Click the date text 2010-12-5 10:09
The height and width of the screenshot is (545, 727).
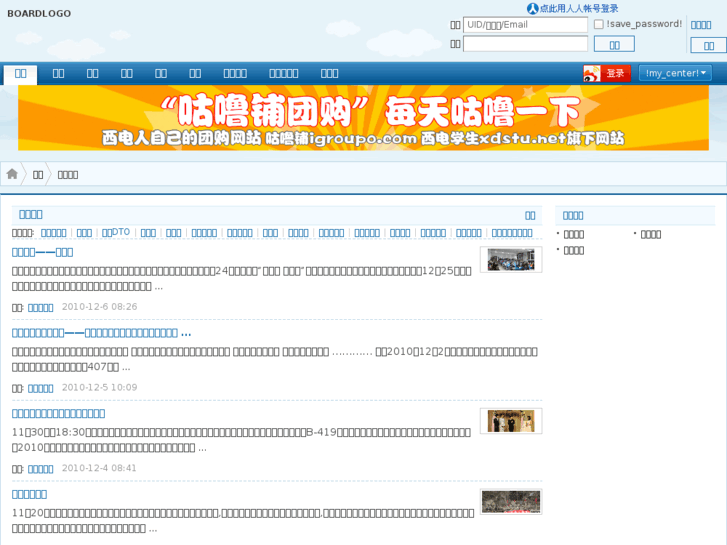click(99, 387)
